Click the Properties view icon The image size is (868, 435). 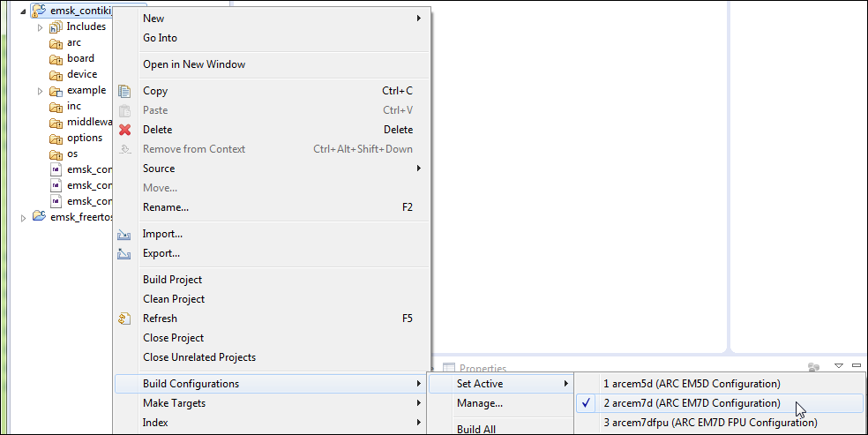pos(449,368)
